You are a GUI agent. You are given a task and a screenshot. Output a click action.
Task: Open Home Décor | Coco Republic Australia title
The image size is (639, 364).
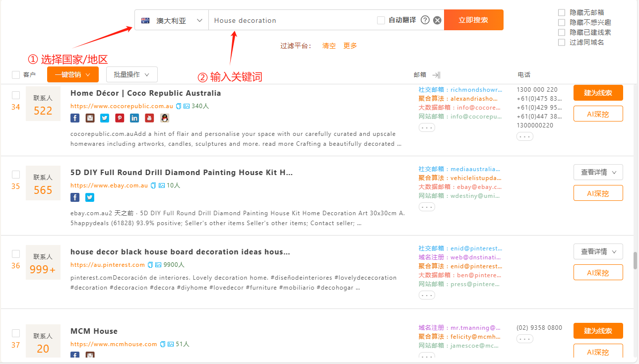pyautogui.click(x=145, y=93)
